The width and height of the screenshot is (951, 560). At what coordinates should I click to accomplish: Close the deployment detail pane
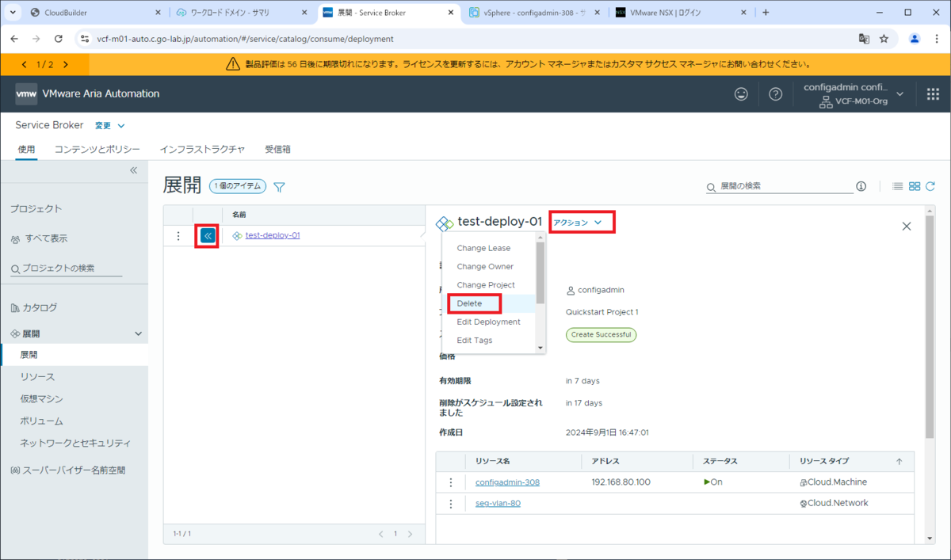click(907, 227)
